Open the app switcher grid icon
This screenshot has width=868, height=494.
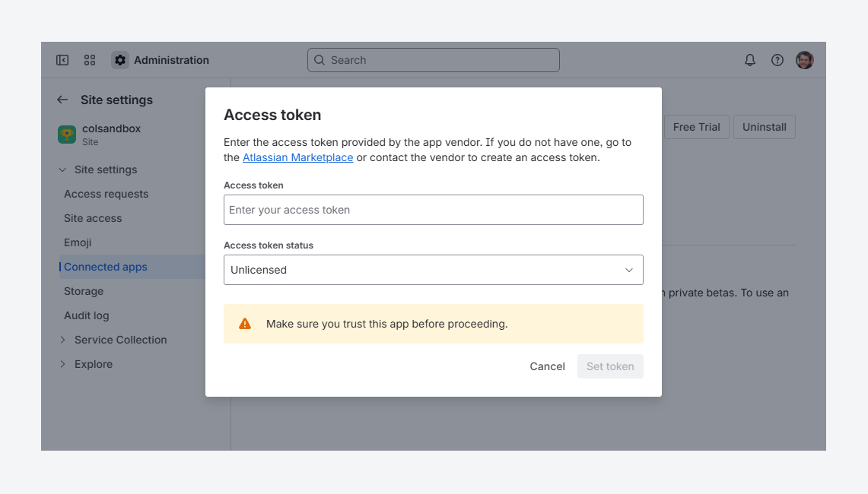click(x=90, y=60)
